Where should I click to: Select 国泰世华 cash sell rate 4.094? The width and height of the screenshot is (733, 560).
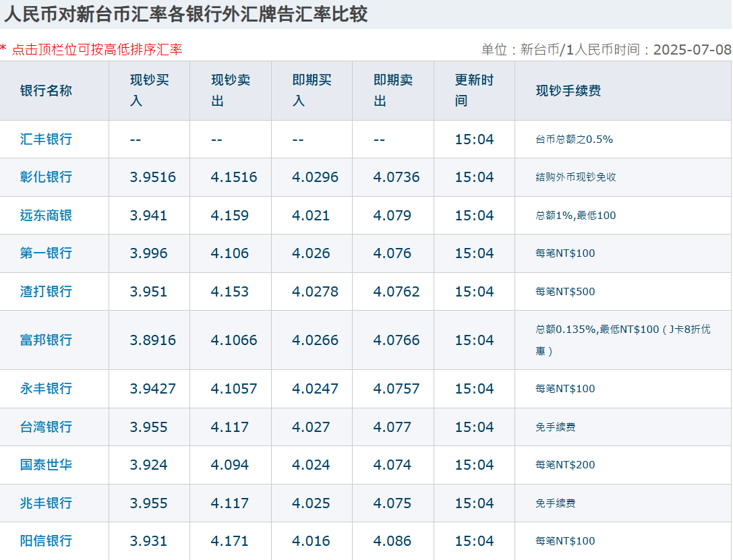coord(229,465)
